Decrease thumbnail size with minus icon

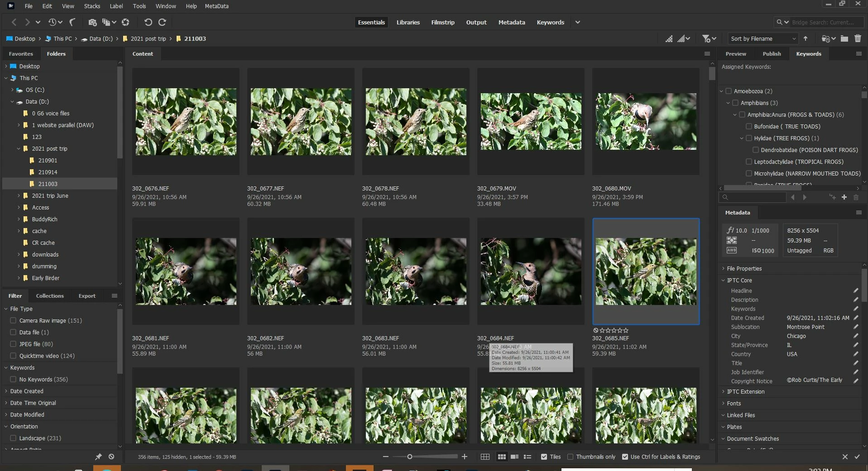[x=386, y=457]
